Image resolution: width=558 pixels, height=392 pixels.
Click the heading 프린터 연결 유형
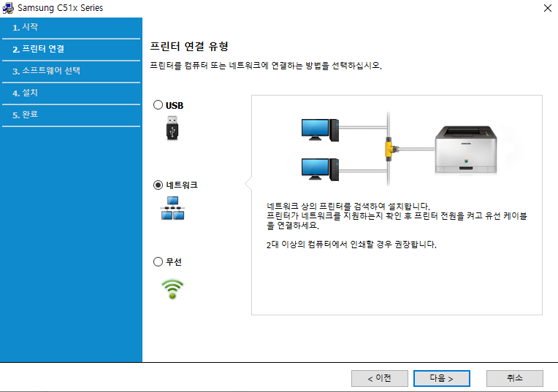coord(189,46)
